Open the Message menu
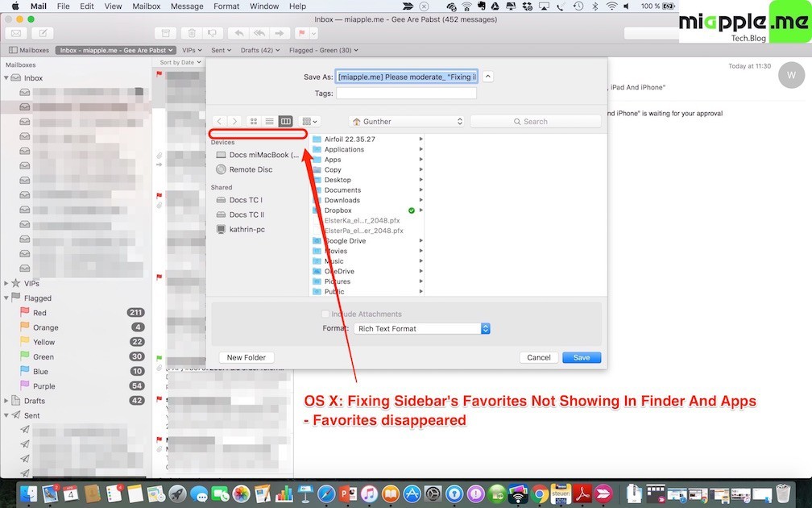Image resolution: width=812 pixels, height=508 pixels. (187, 6)
